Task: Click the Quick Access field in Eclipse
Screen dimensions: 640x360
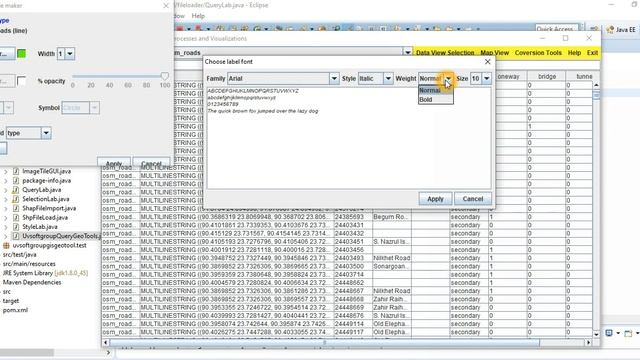Action: 557,29
